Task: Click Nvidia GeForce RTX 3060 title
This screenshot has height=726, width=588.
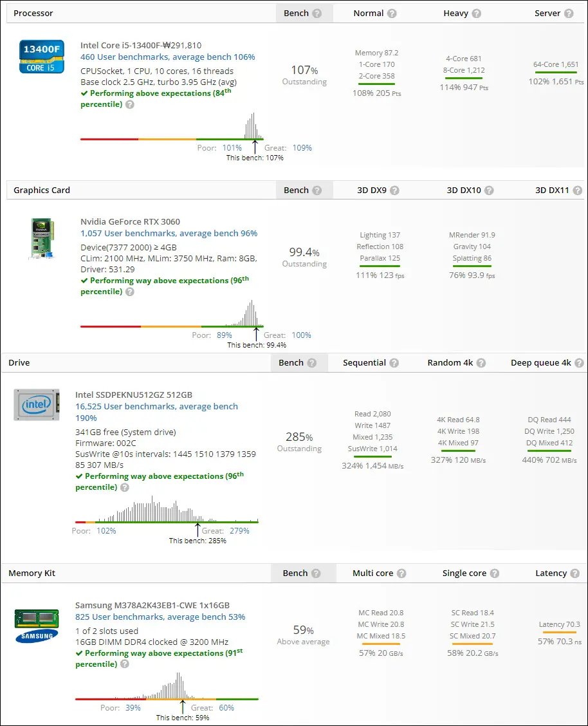Action: click(131, 222)
